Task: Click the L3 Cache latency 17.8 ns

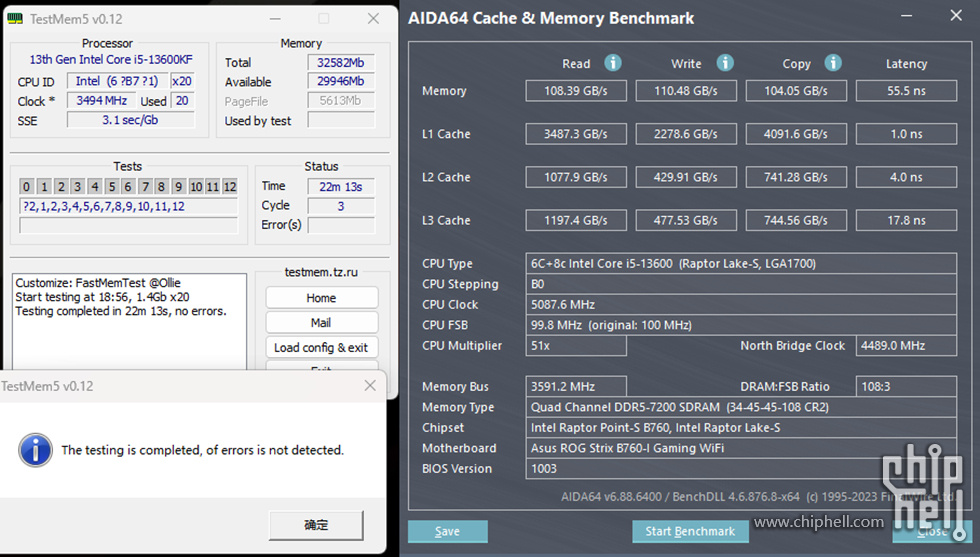Action: coord(906,220)
